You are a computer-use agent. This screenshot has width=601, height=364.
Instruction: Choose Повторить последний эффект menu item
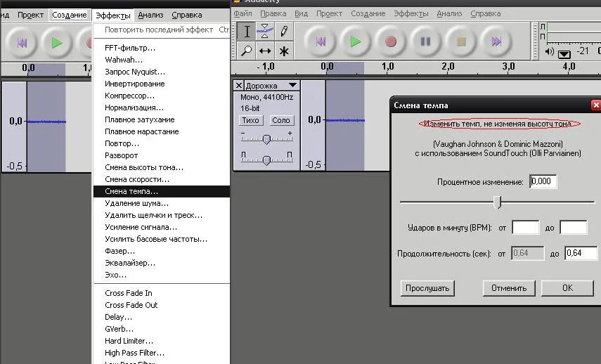point(162,30)
